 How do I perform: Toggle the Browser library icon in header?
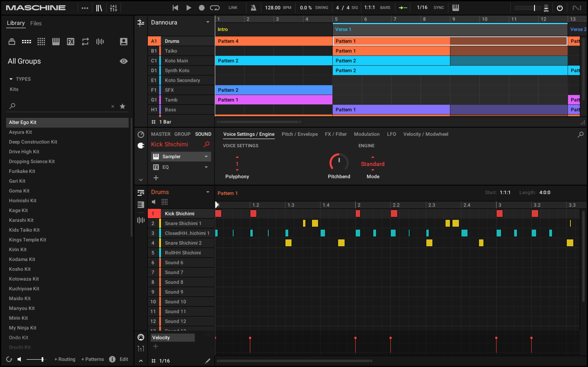tap(99, 8)
